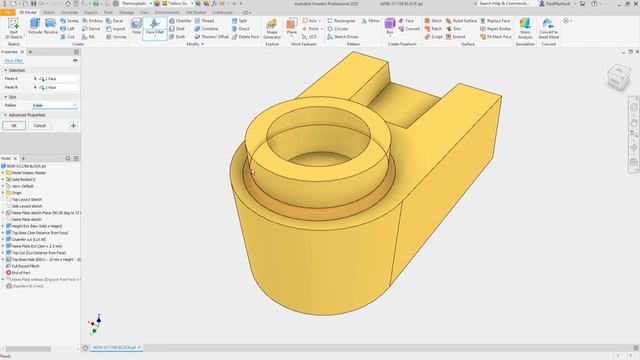Viewport: 640px width, 360px height.
Task: Pick the Unwrap tool
Action: click(116, 37)
